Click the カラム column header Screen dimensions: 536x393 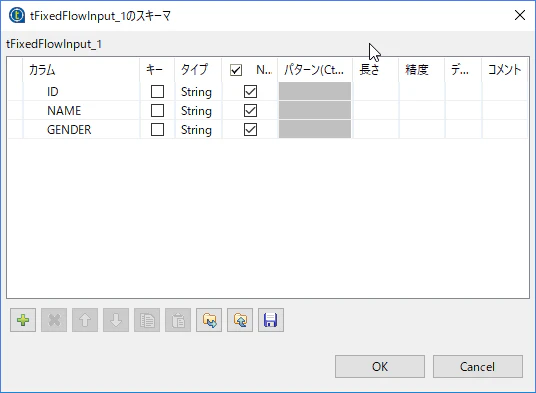tap(81, 70)
